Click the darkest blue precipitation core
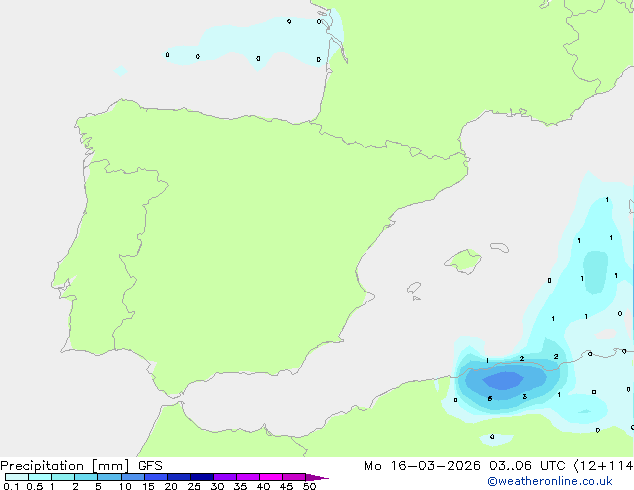This screenshot has height=490, width=634. coord(503,380)
